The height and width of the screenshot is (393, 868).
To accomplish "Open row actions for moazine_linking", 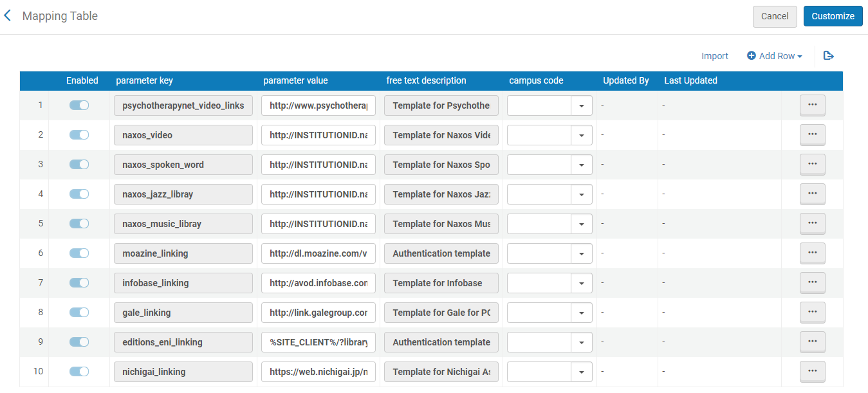I will tap(812, 253).
